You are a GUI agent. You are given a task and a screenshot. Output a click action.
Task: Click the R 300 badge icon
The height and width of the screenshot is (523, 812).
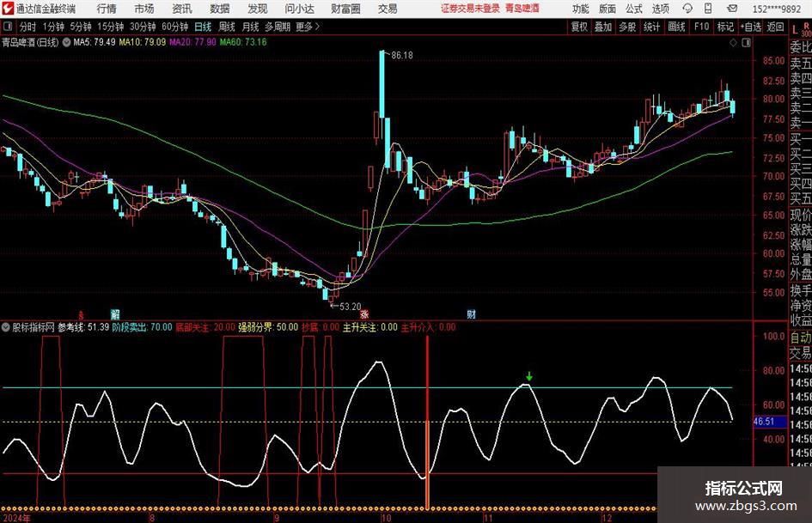[806, 29]
